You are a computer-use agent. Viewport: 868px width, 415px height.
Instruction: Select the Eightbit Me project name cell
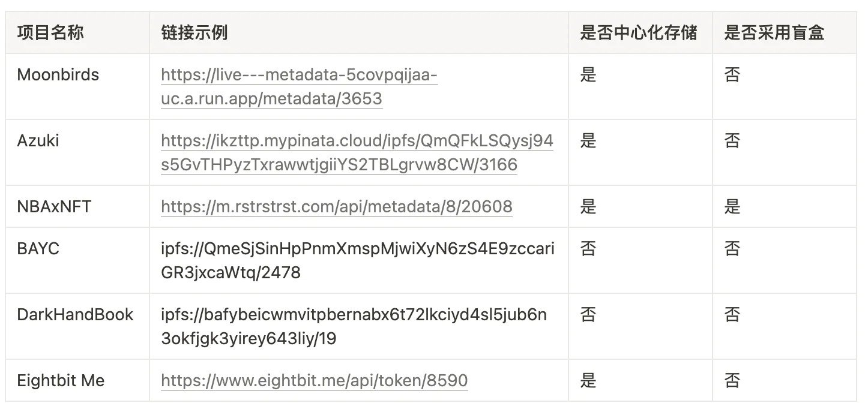coord(61,381)
